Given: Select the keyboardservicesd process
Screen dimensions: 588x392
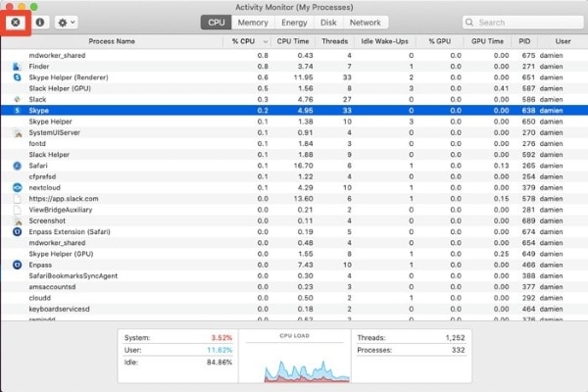Looking at the screenshot, I should [294, 309].
